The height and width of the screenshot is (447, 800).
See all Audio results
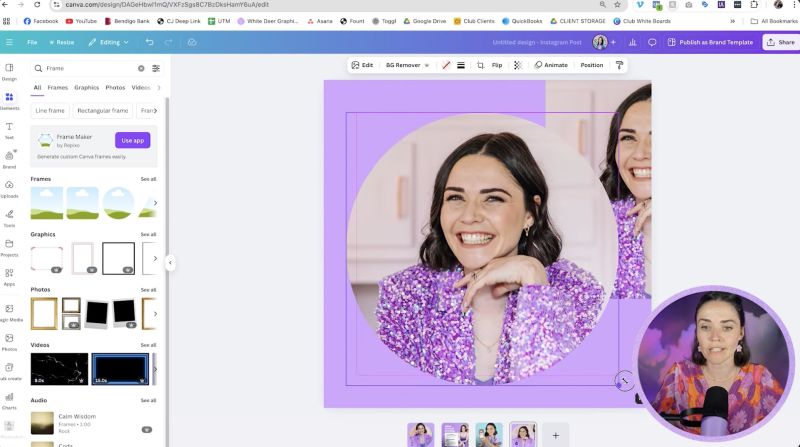pyautogui.click(x=148, y=401)
